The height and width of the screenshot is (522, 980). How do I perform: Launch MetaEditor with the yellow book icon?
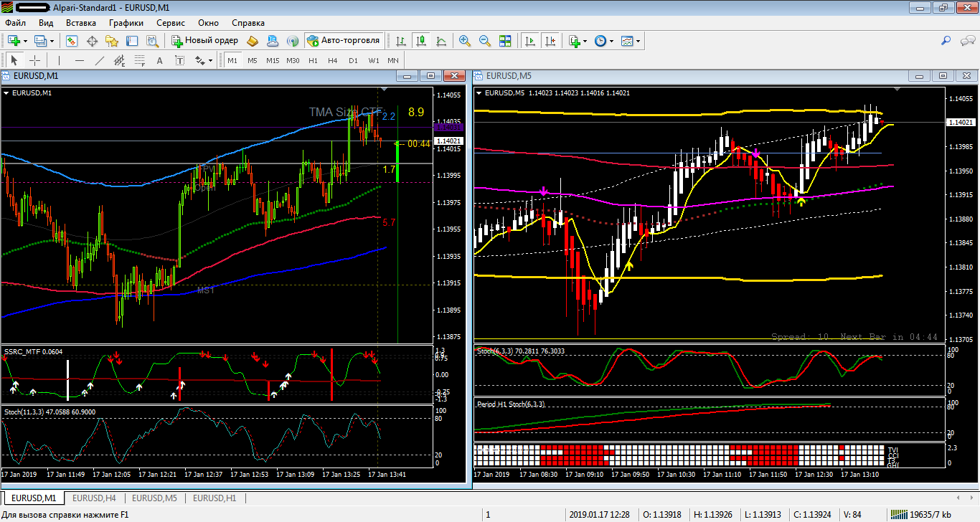point(253,41)
